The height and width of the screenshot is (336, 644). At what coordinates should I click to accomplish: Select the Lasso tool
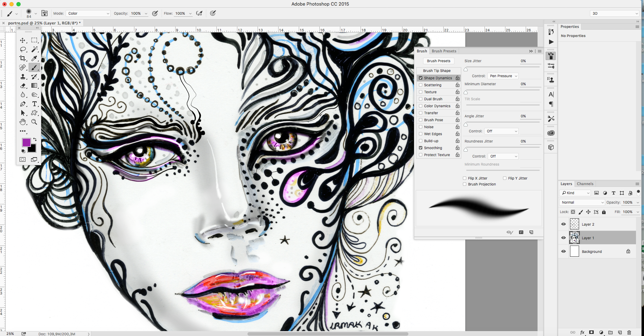[23, 49]
